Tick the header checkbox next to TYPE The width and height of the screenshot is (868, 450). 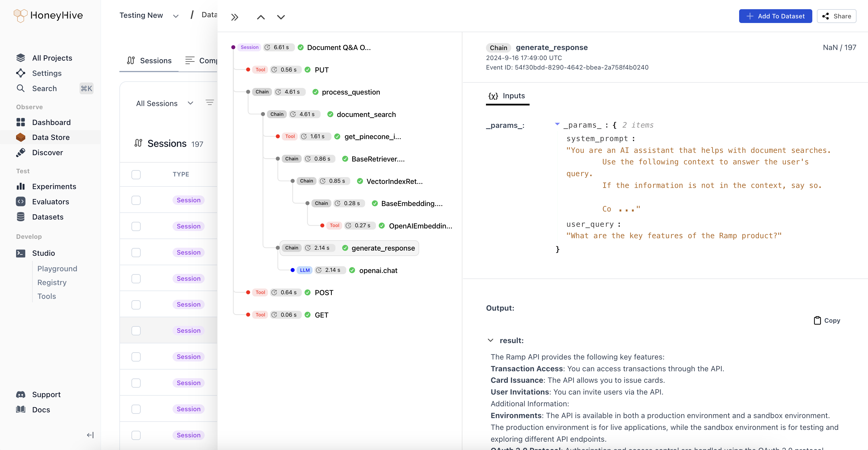136,174
